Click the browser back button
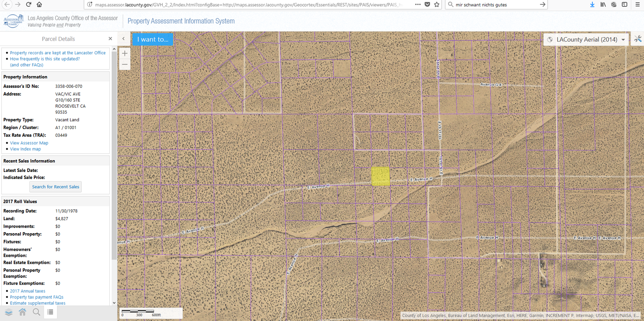Viewport: 644px width, 321px height. click(7, 5)
